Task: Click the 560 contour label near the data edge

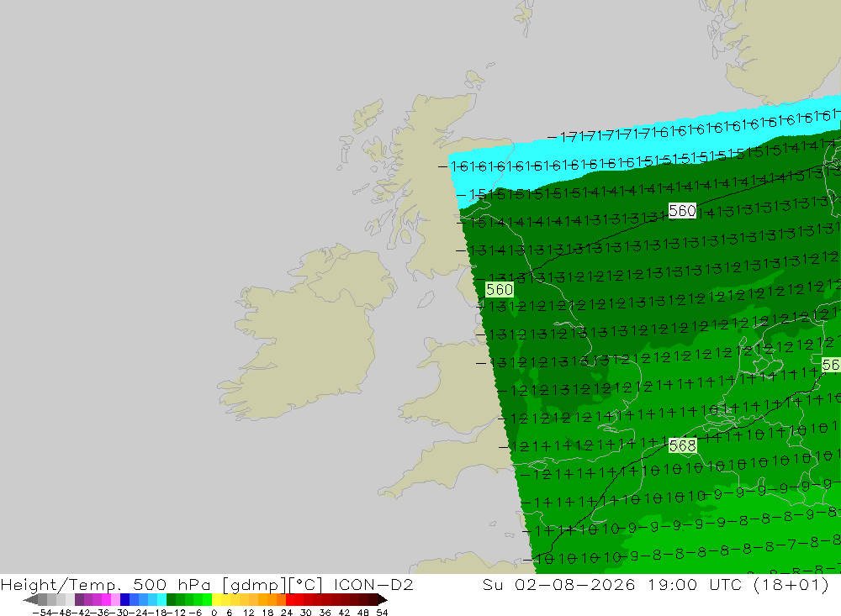Action: tap(500, 289)
